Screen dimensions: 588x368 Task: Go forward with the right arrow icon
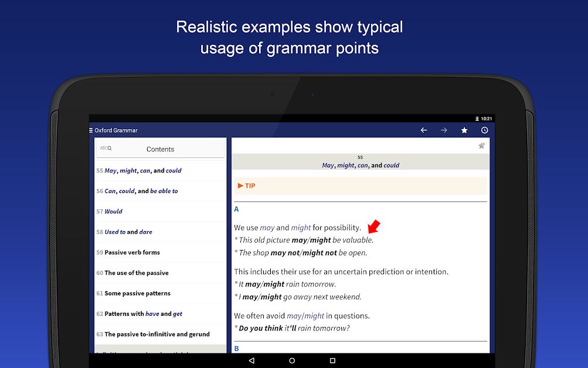(444, 130)
